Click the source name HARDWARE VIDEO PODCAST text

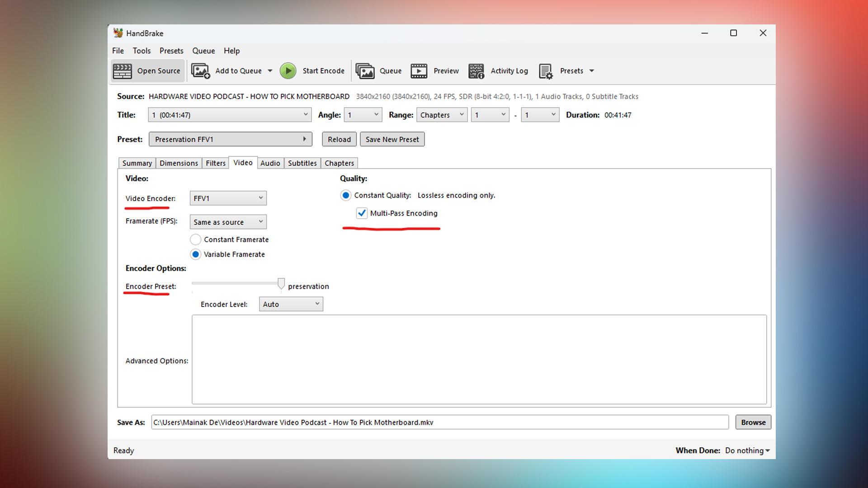[x=249, y=96]
